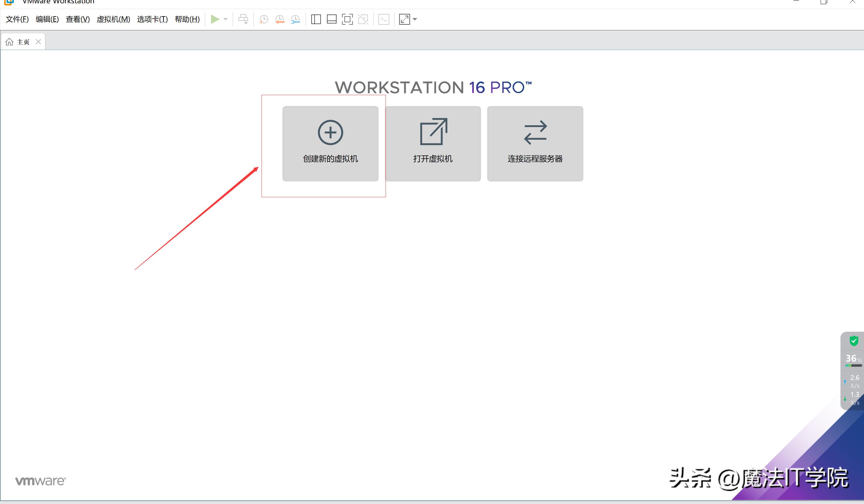
Task: Switch to the 主页 tab
Action: 23,41
